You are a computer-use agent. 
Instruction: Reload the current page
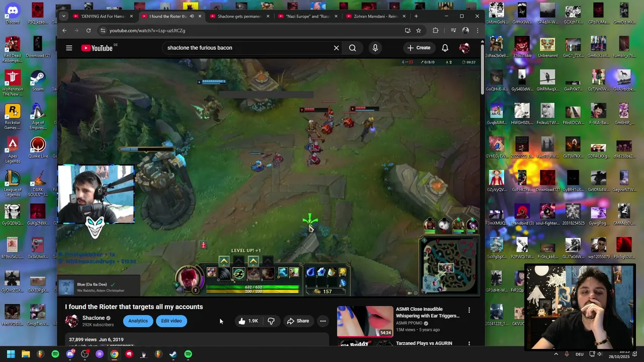pos(88,31)
